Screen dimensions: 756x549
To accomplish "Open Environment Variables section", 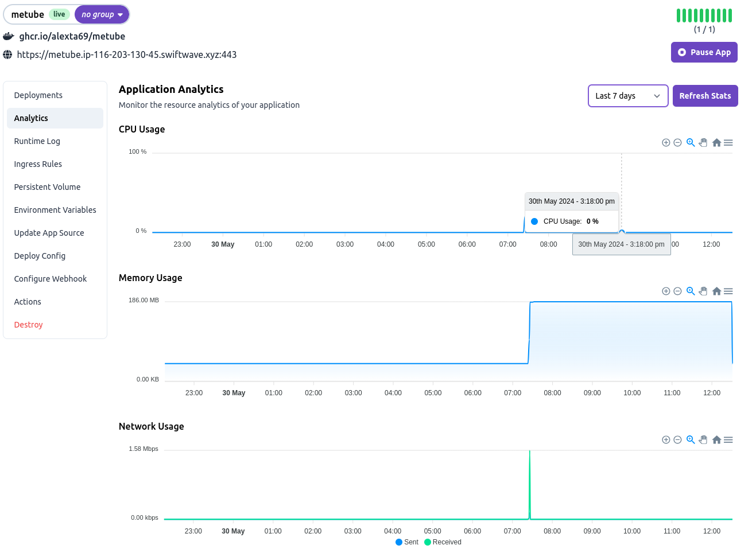I will pos(55,210).
